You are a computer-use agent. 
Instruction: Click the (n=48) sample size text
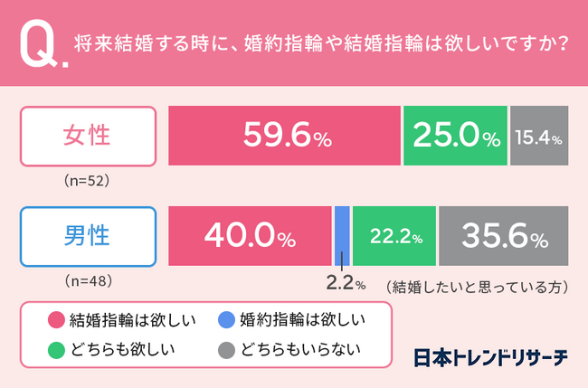pyautogui.click(x=88, y=281)
